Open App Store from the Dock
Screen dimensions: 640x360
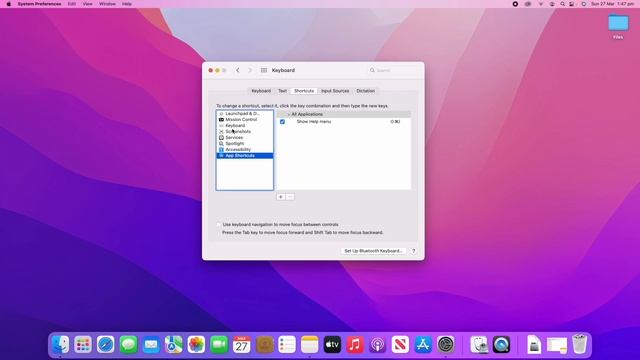coord(423,345)
